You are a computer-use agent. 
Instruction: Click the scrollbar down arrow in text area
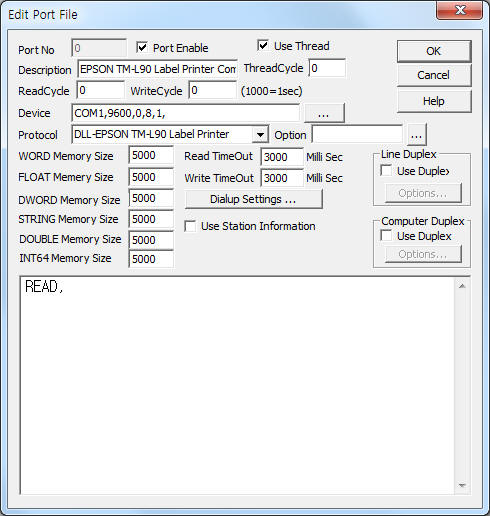[x=462, y=485]
